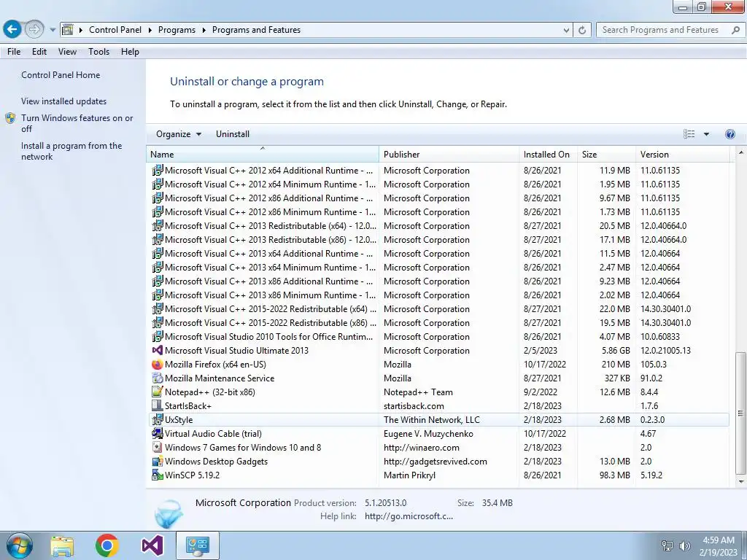Open the File menu
The height and width of the screenshot is (560, 747).
tap(14, 52)
